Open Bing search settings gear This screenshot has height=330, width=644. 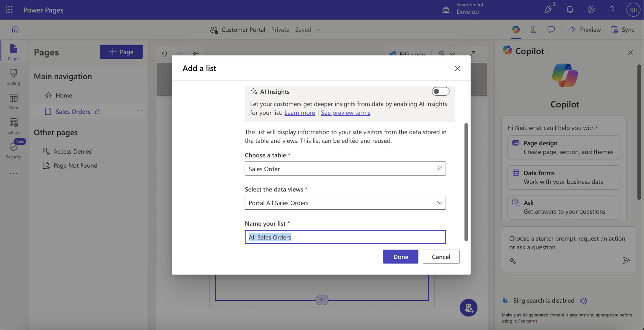[x=584, y=301]
